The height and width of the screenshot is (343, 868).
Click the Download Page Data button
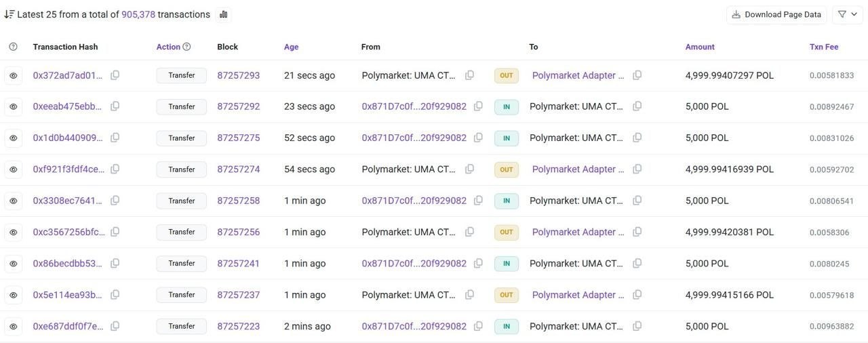[776, 14]
